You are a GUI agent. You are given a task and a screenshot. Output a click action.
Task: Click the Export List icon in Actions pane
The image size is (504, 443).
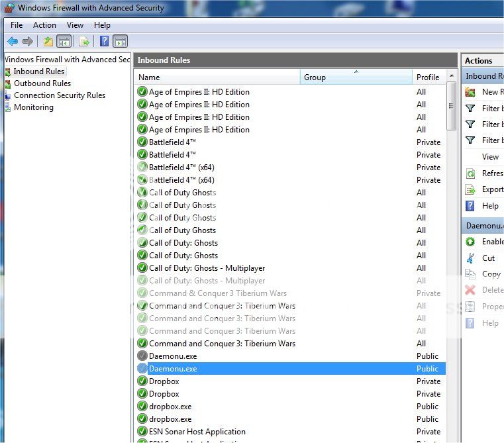coord(470,189)
